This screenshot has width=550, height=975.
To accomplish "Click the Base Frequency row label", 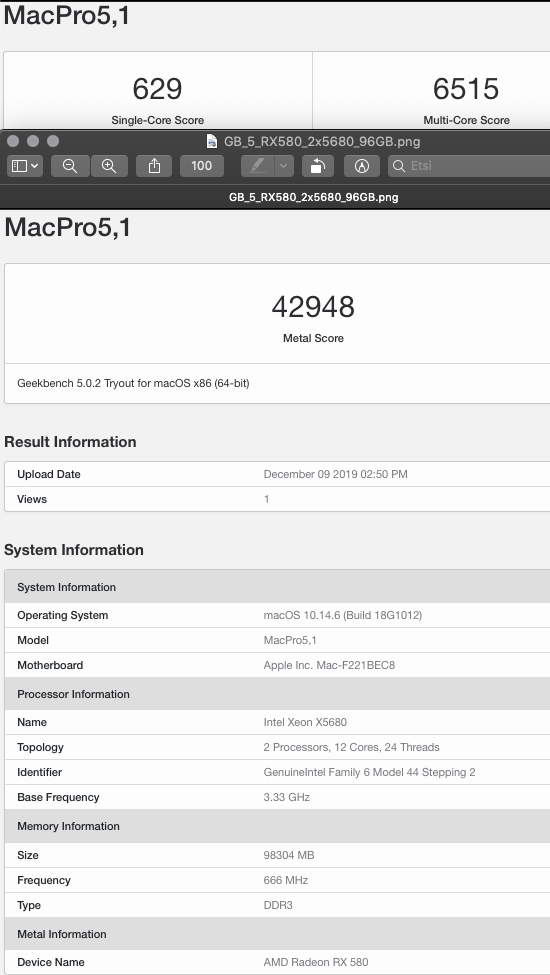I will tap(58, 797).
